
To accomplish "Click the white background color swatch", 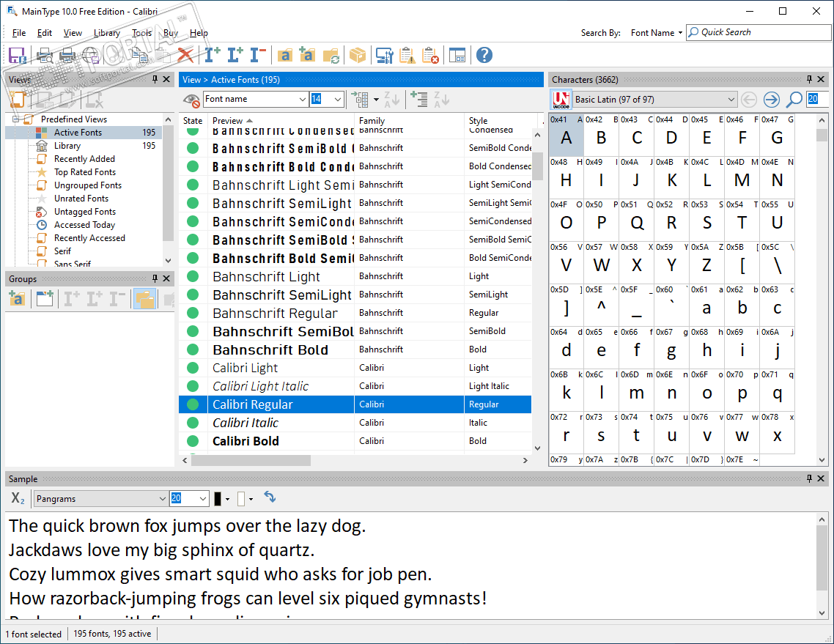I will [x=241, y=499].
